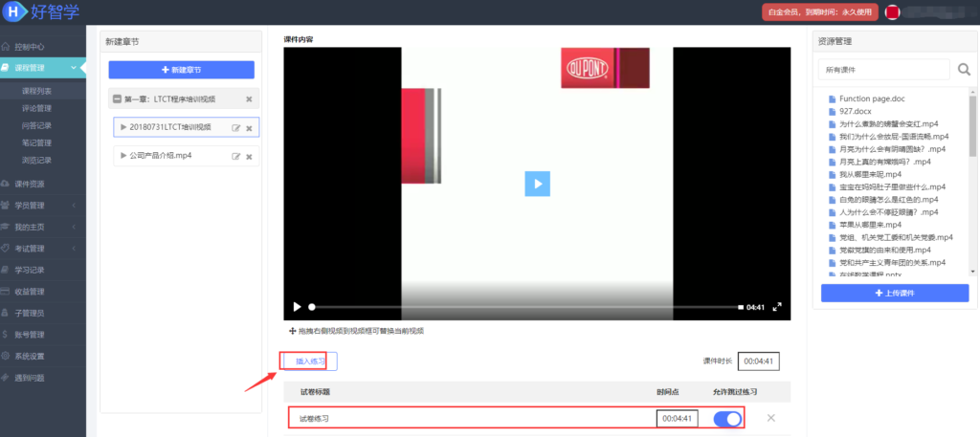This screenshot has width=980, height=437.
Task: Delete chapter 第一章 with its X icon
Action: (x=249, y=99)
